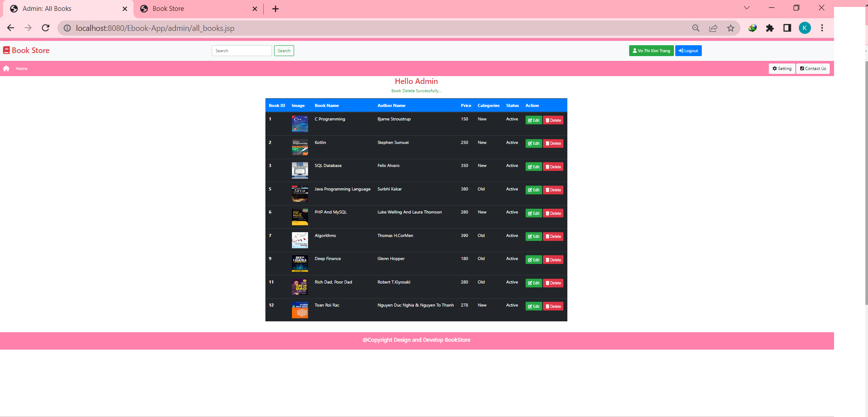Switch to the Book Store tab
Image resolution: width=868 pixels, height=417 pixels.
(198, 9)
